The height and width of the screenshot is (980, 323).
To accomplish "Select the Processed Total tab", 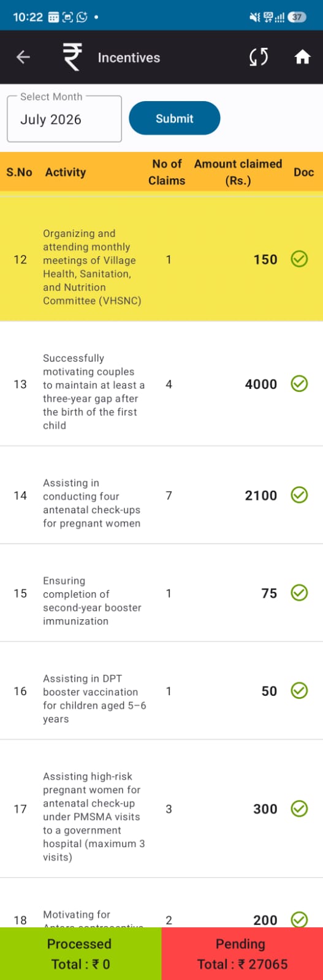I will [80, 954].
